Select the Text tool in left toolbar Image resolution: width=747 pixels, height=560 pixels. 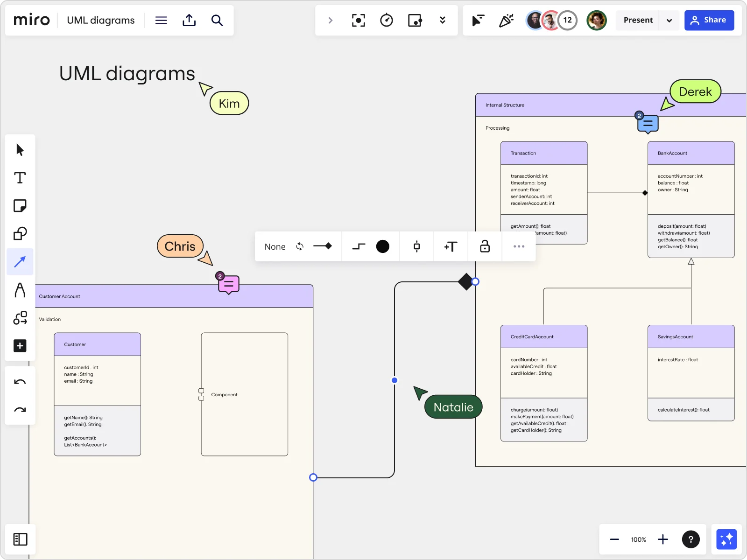click(x=20, y=178)
